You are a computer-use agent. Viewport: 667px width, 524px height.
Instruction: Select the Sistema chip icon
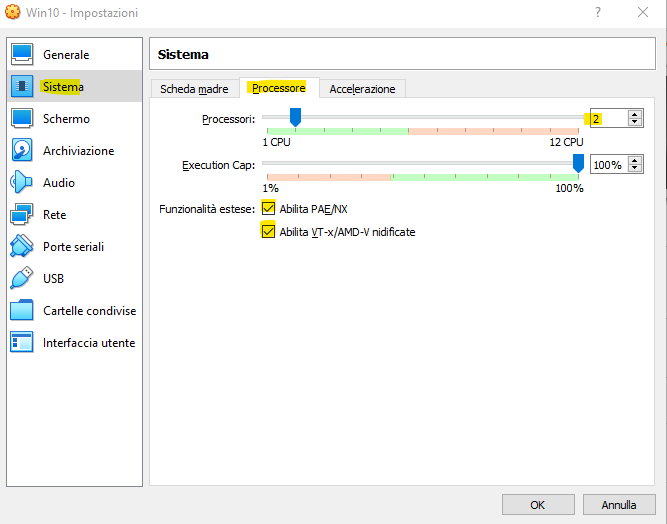pyautogui.click(x=22, y=86)
